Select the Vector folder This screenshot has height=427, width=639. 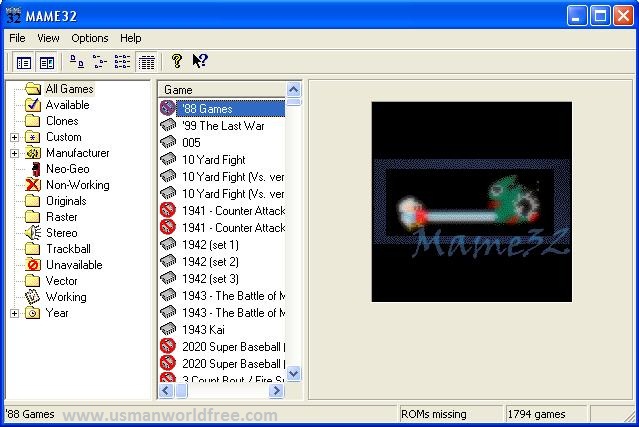pos(61,281)
